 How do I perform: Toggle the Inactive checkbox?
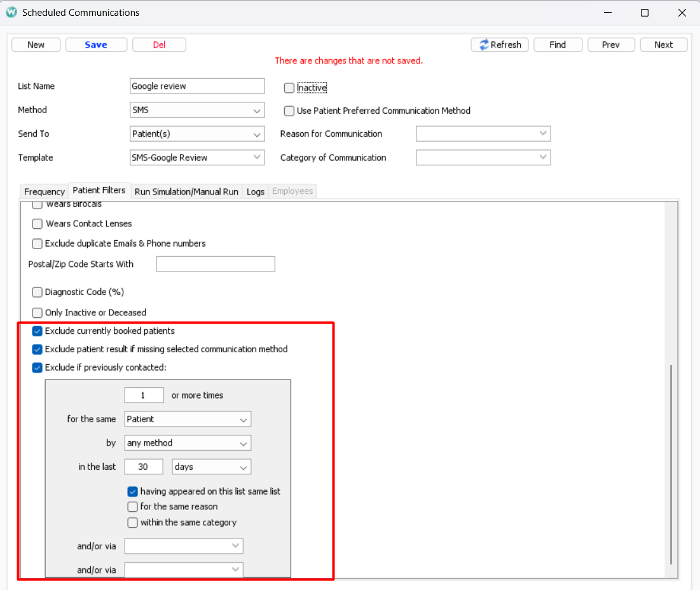click(x=289, y=88)
